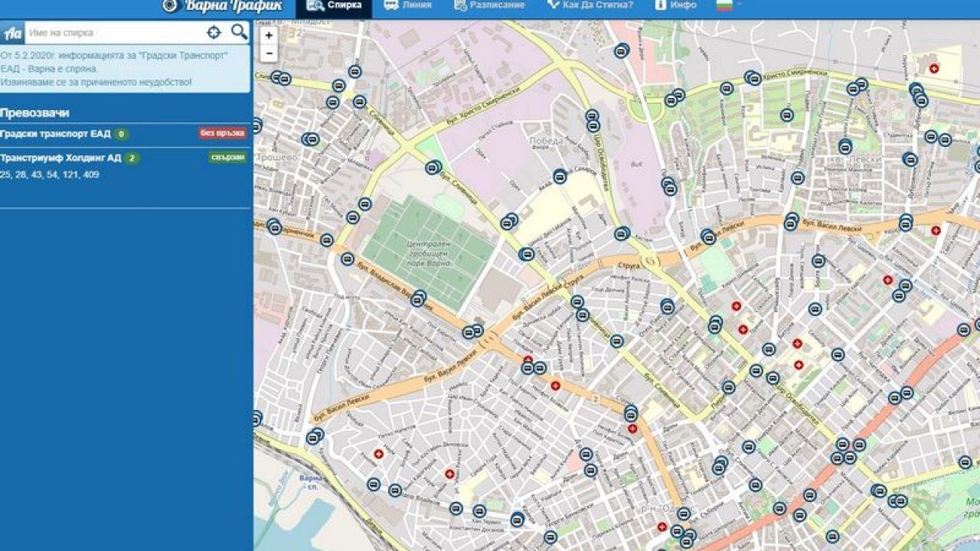Switch to the Линия tab
The width and height of the screenshot is (980, 551).
point(407,5)
